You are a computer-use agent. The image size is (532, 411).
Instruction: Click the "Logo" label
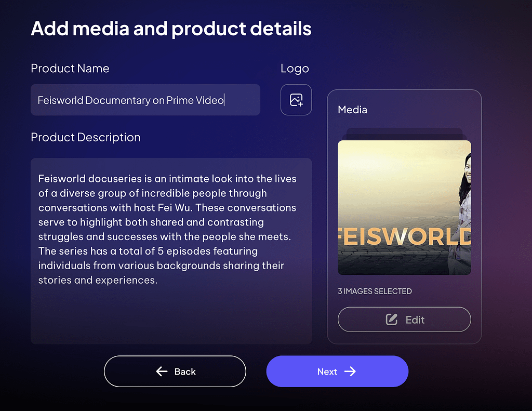[x=295, y=69]
